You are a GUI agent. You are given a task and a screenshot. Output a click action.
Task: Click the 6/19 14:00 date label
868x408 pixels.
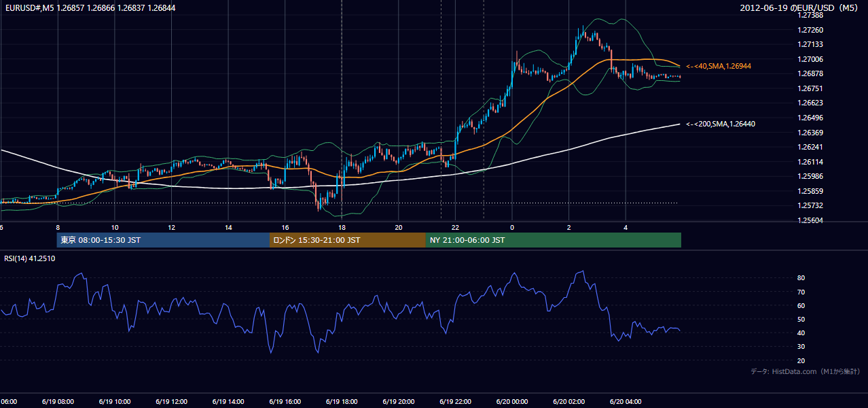[x=228, y=401]
